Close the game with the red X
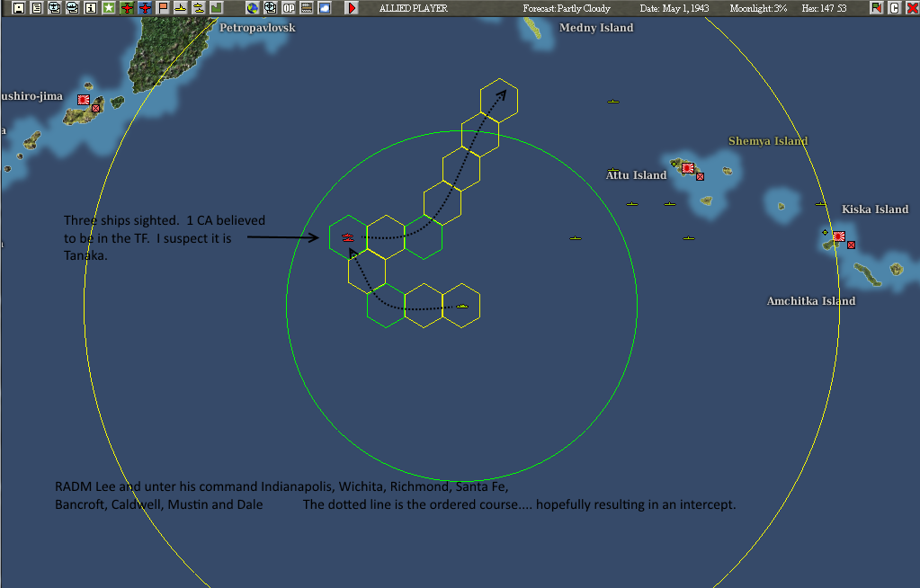This screenshot has height=588, width=920. (913, 7)
